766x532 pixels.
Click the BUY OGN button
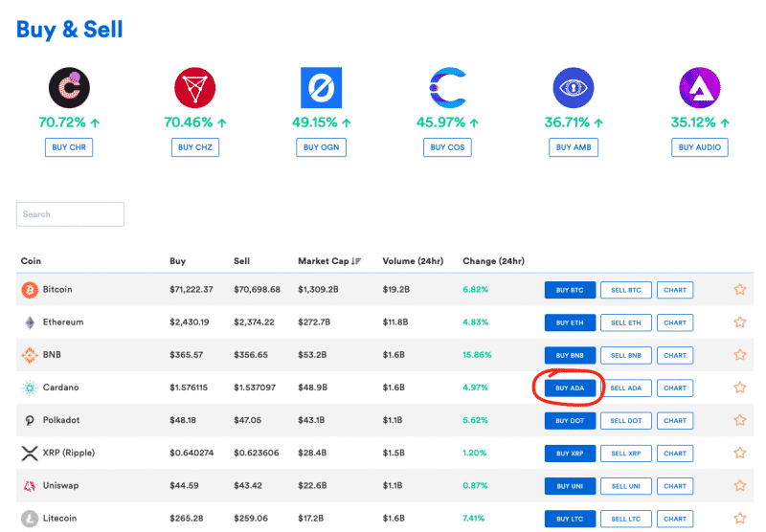tap(321, 147)
